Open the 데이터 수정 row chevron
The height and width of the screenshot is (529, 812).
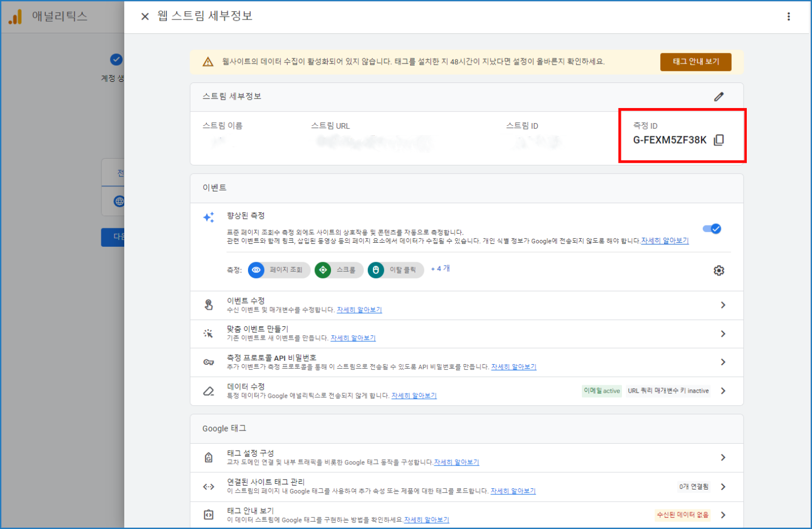pyautogui.click(x=723, y=391)
